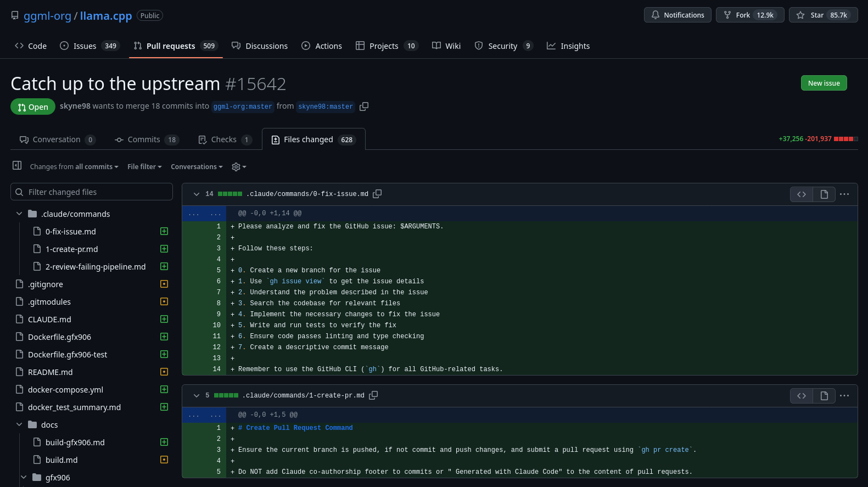The height and width of the screenshot is (487, 868).
Task: Open the Actions tab
Action: point(322,46)
